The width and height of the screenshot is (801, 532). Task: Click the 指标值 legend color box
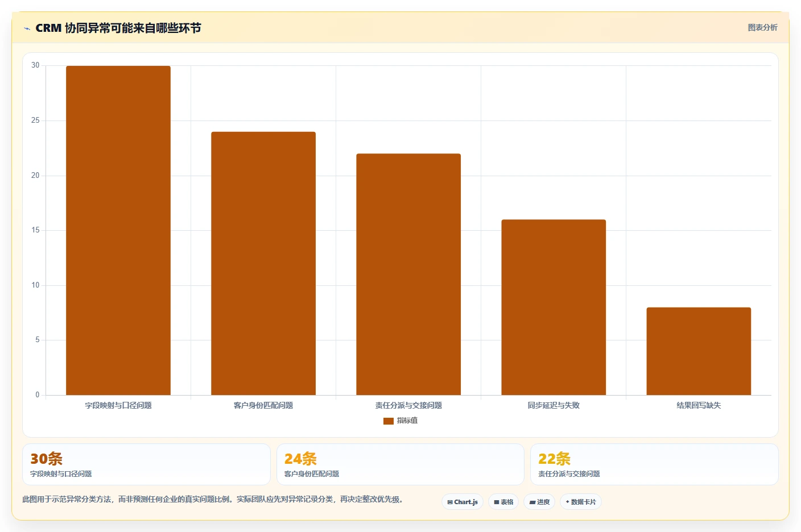point(389,421)
